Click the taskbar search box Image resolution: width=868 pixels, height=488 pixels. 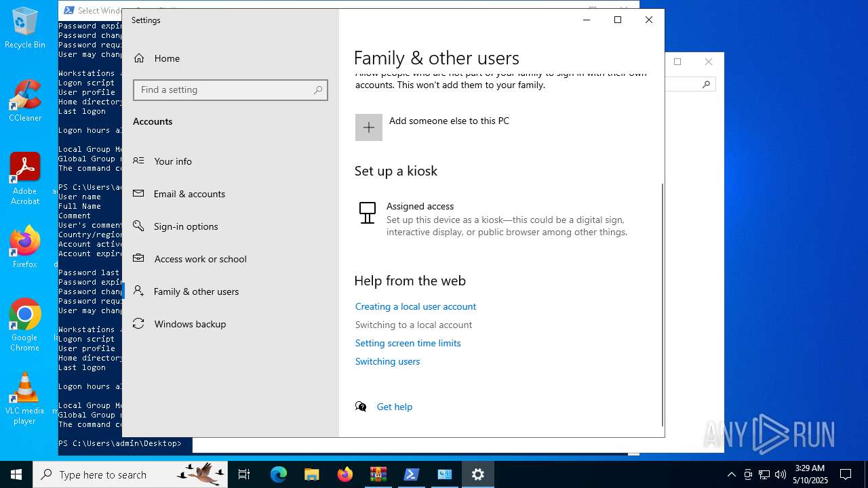click(x=130, y=474)
